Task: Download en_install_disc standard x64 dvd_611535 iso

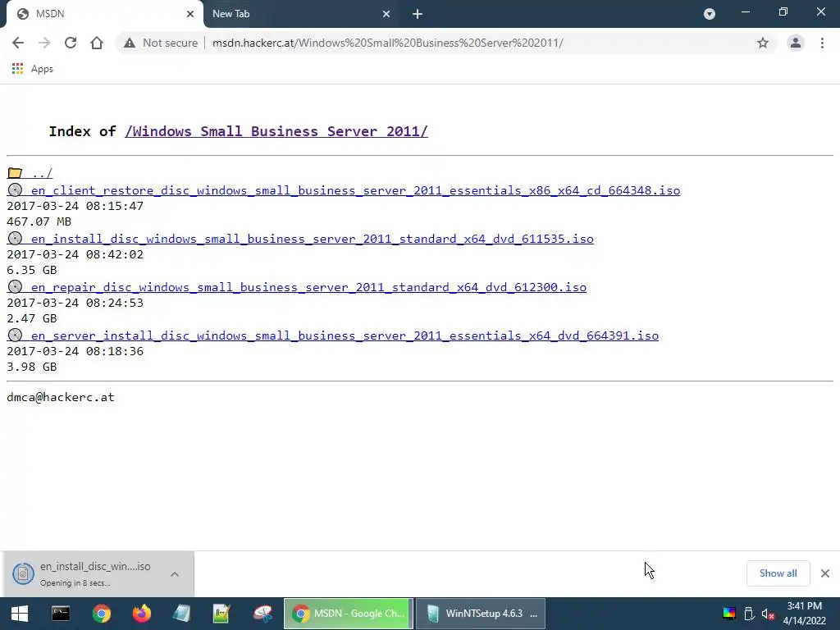Action: 312,239
